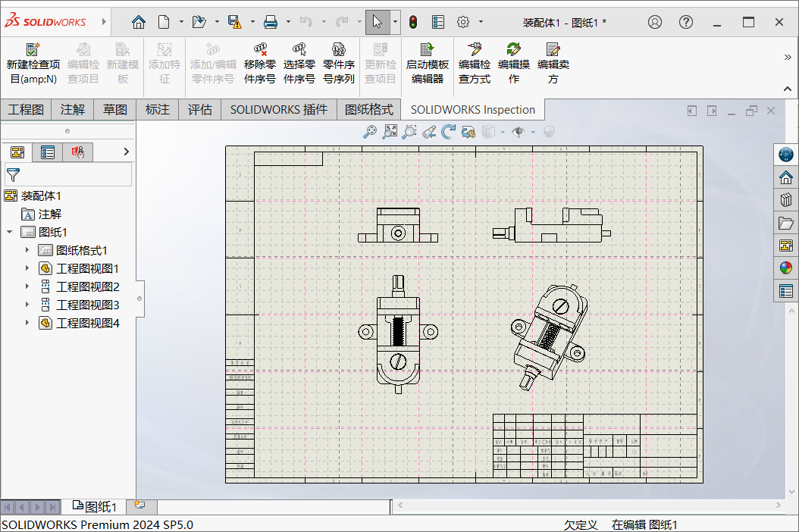Click 编辑卖方 (edit vendors) tool
The width and height of the screenshot is (799, 532).
point(553,64)
